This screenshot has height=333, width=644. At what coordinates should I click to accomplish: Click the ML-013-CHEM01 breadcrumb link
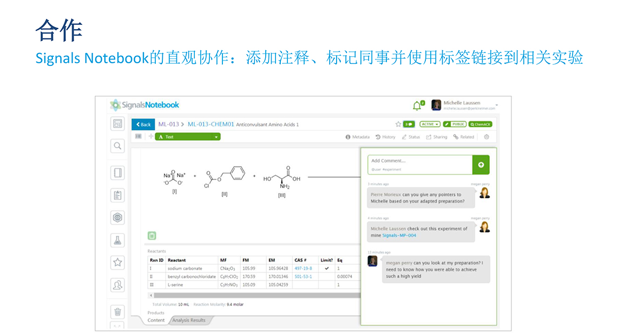211,124
